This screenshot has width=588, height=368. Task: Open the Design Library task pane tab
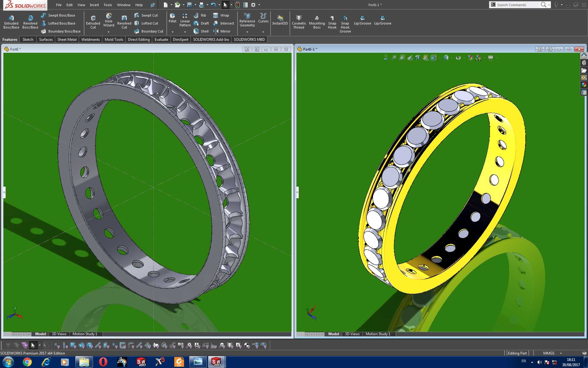(x=584, y=63)
